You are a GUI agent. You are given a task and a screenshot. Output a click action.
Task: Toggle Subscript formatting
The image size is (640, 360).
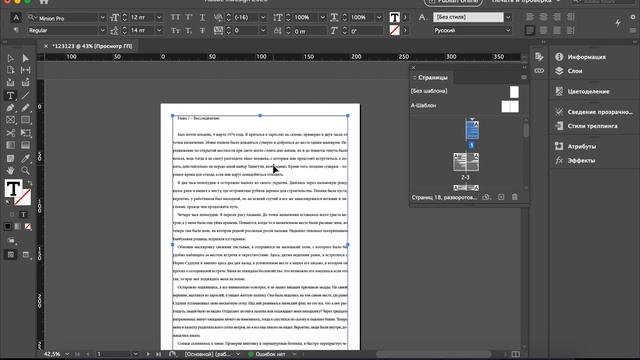[189, 31]
